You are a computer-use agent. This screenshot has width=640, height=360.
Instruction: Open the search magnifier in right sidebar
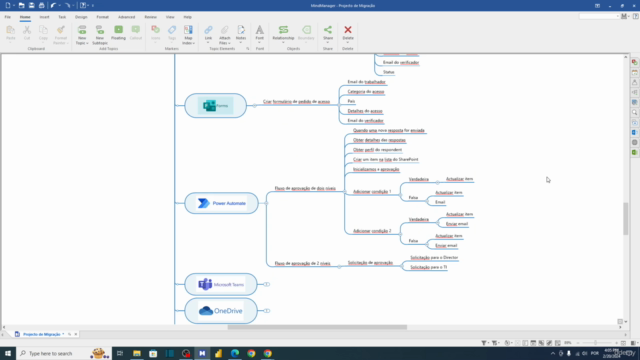635,113
